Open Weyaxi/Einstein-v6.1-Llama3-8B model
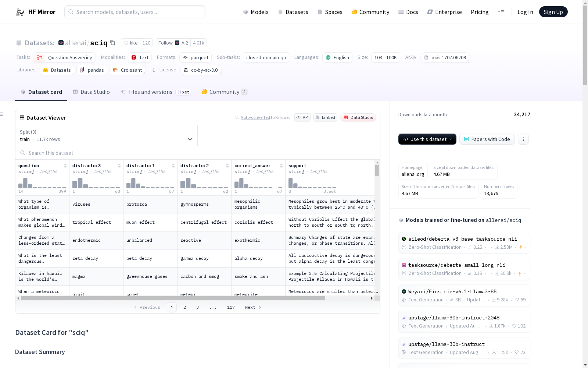The height and width of the screenshot is (368, 588). [x=464, y=296]
